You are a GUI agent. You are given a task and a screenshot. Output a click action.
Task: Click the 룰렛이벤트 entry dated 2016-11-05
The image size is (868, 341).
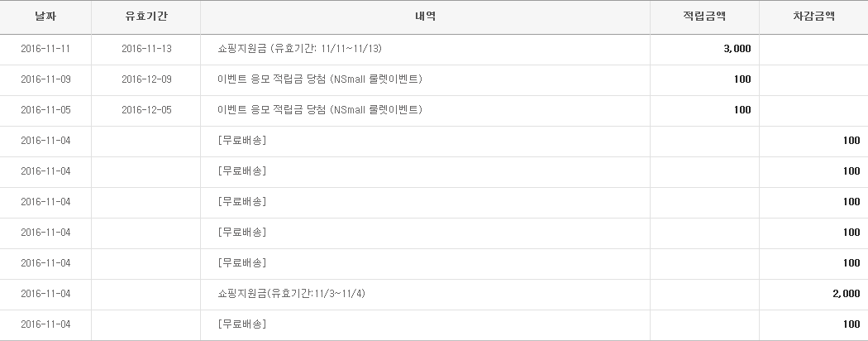pyautogui.click(x=319, y=110)
